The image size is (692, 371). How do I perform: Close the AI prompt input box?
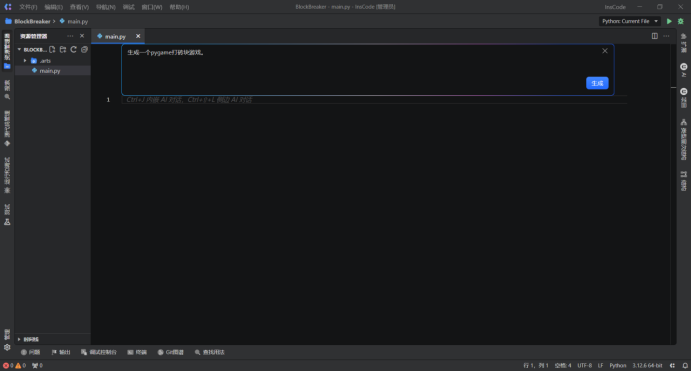[x=605, y=51]
